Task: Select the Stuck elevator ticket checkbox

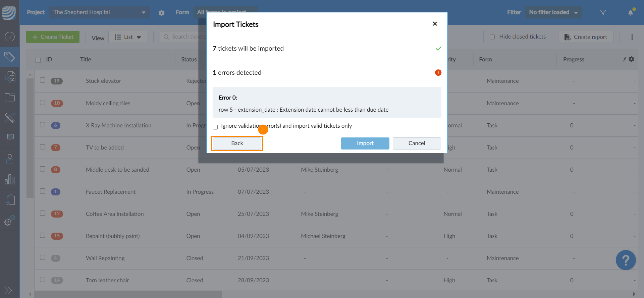Action: pos(43,80)
